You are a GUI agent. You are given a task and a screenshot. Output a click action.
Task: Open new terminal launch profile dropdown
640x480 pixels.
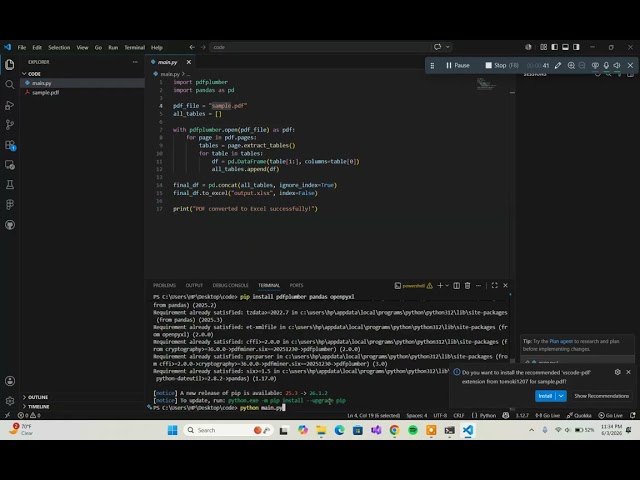coord(447,286)
